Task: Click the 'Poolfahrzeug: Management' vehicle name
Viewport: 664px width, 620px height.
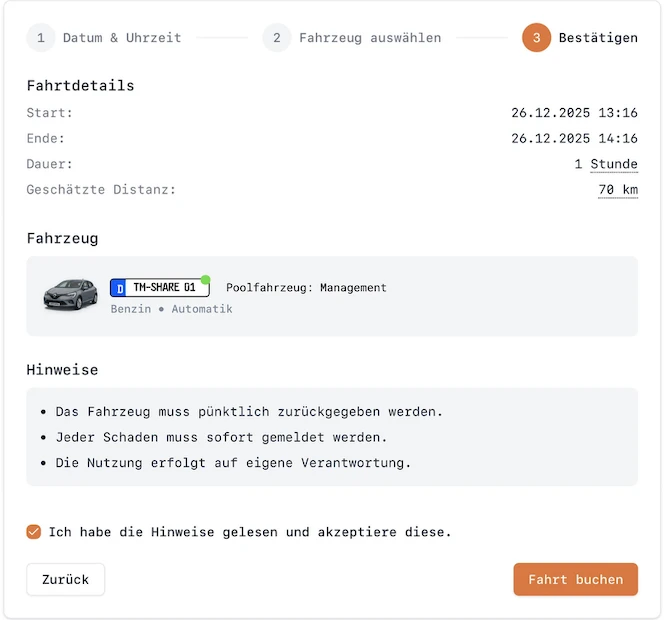Action: pos(306,288)
